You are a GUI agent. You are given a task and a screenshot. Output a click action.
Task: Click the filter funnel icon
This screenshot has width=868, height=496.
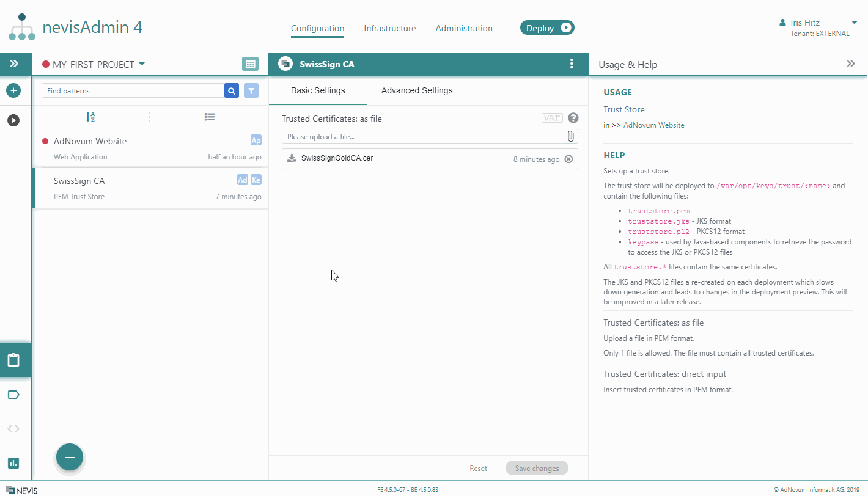click(251, 91)
